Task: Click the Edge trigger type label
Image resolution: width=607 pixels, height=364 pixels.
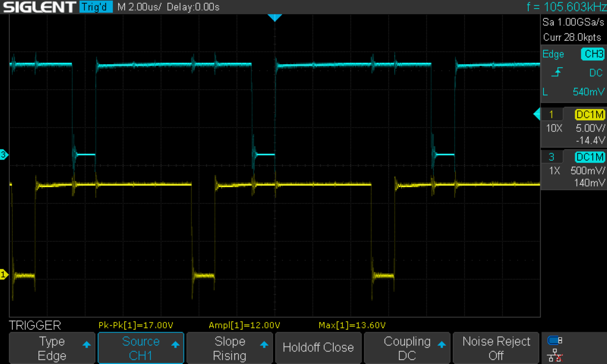Action: (553, 54)
